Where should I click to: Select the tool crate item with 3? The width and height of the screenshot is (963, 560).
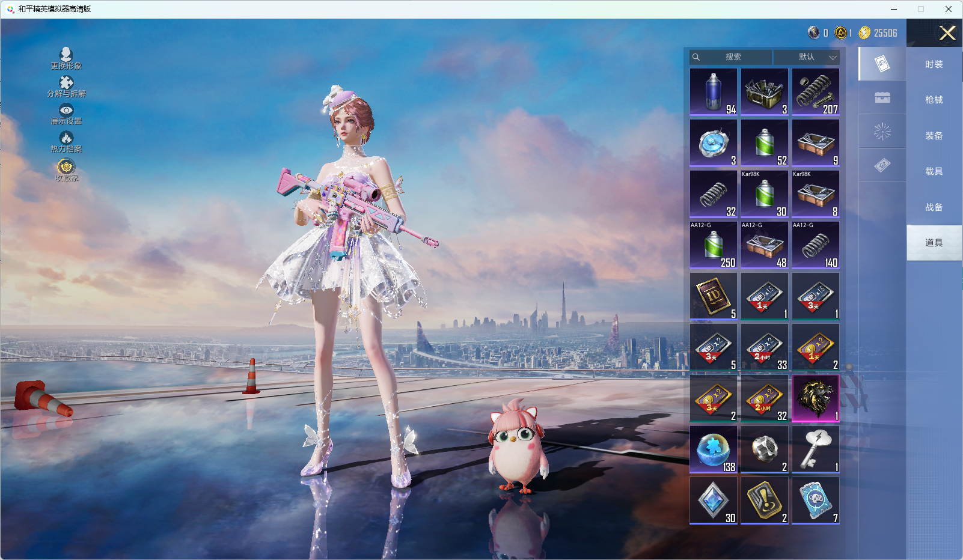tap(765, 92)
